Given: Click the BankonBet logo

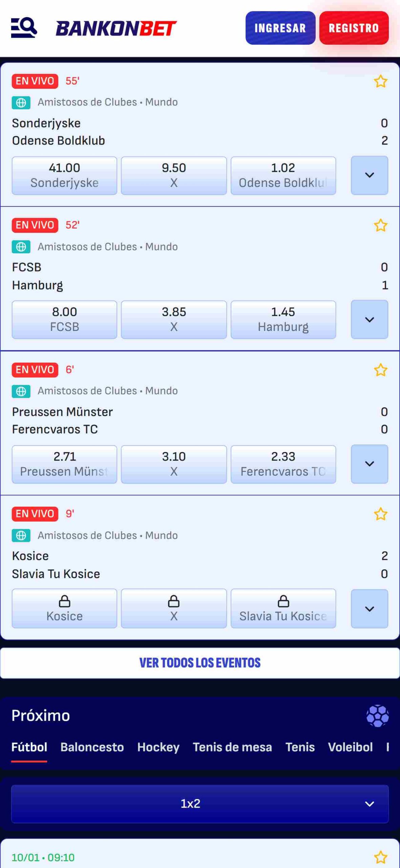Looking at the screenshot, I should point(116,28).
